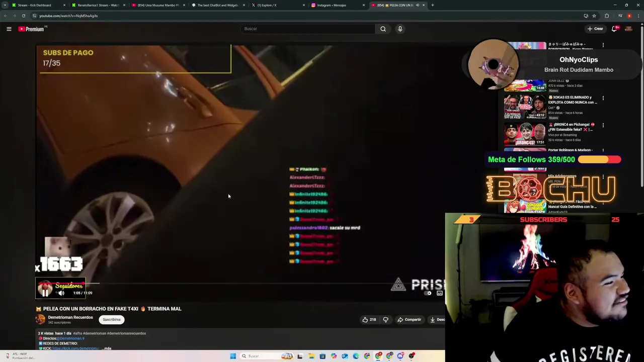The height and width of the screenshot is (362, 644).
Task: Open the XOKAS ES ELIMINADO video thumbnail
Action: pos(525,106)
